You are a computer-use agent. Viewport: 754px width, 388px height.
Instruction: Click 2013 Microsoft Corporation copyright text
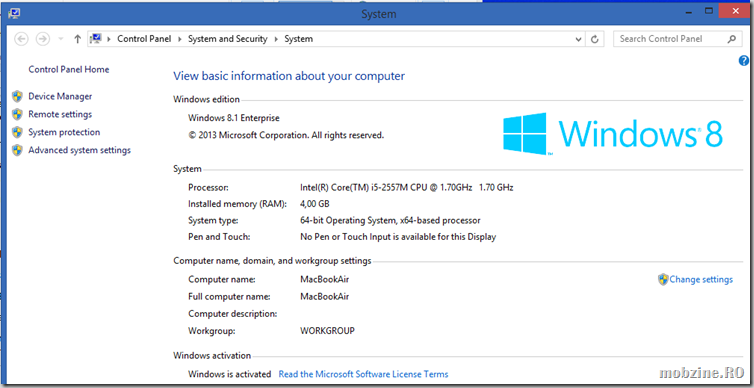pos(286,135)
